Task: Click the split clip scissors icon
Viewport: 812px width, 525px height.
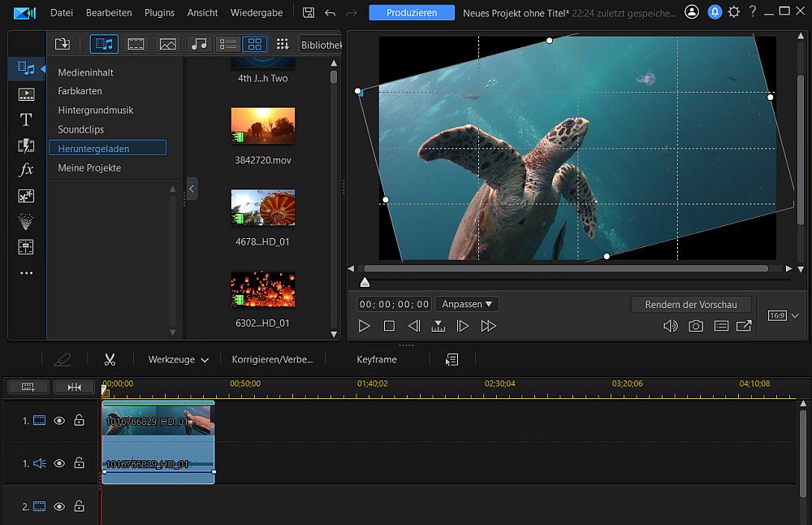Action: tap(110, 359)
